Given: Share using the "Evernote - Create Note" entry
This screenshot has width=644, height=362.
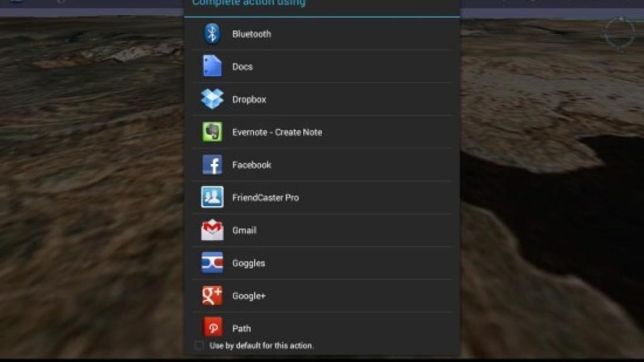Looking at the screenshot, I should [x=277, y=132].
